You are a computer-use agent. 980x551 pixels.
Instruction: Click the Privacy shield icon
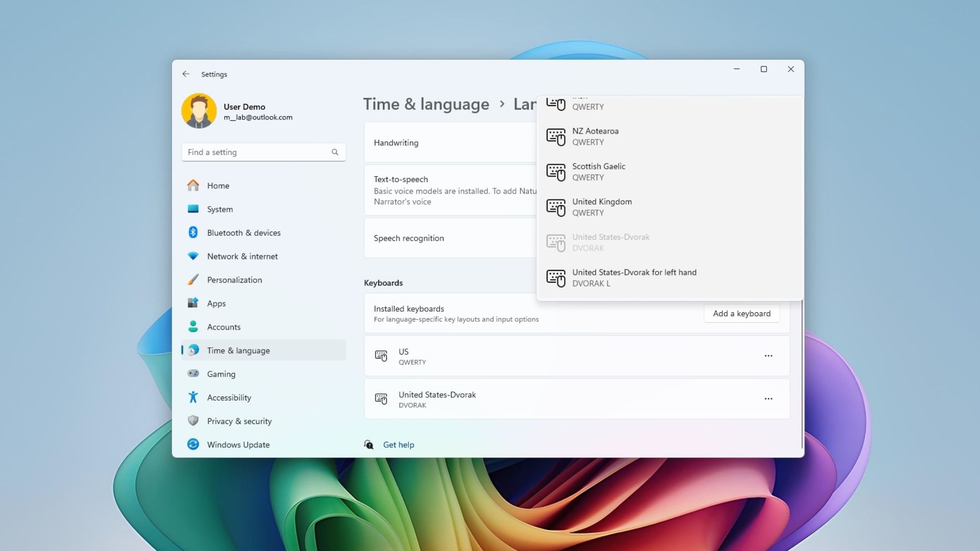pos(193,420)
